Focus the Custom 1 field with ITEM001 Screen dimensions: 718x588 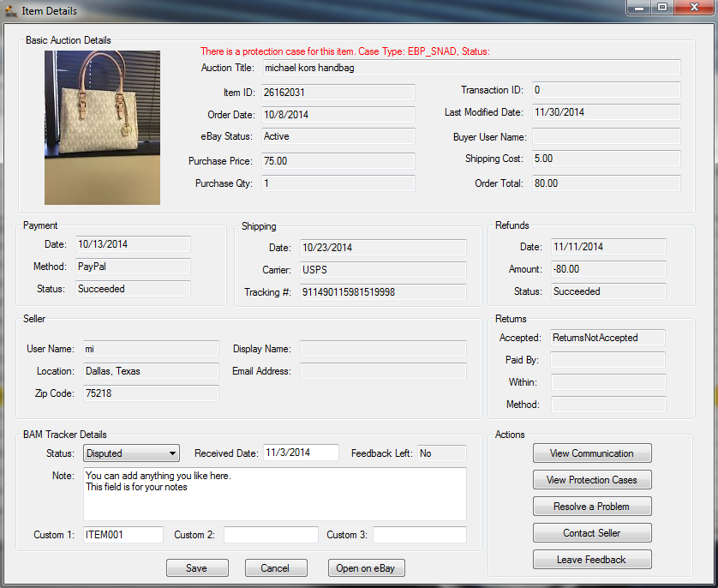point(123,535)
